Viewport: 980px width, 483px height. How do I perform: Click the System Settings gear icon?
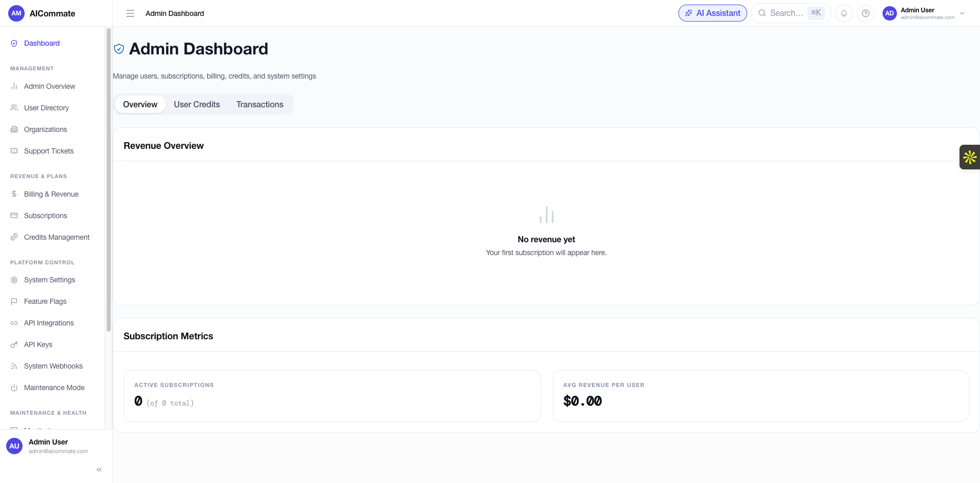coord(14,280)
